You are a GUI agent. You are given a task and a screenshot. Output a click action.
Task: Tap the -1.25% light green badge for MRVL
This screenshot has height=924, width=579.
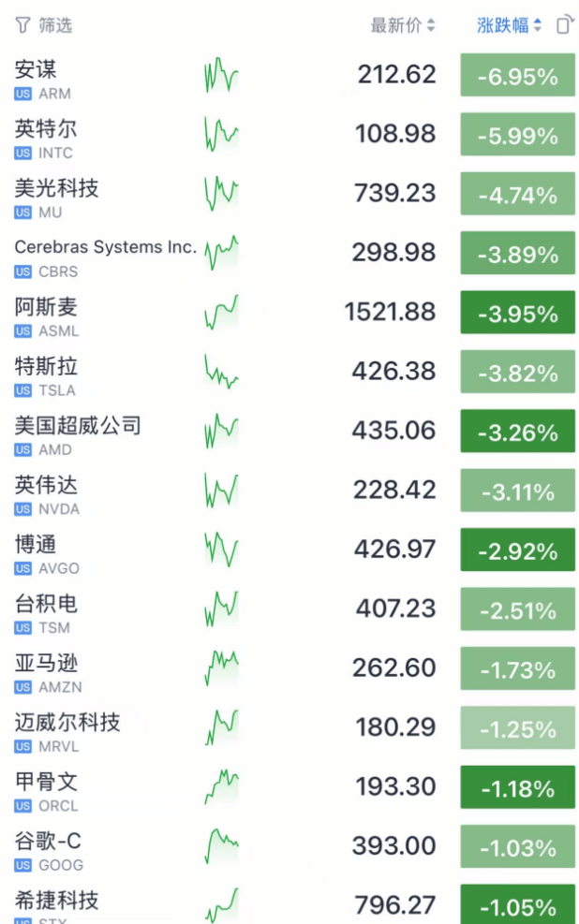(518, 727)
